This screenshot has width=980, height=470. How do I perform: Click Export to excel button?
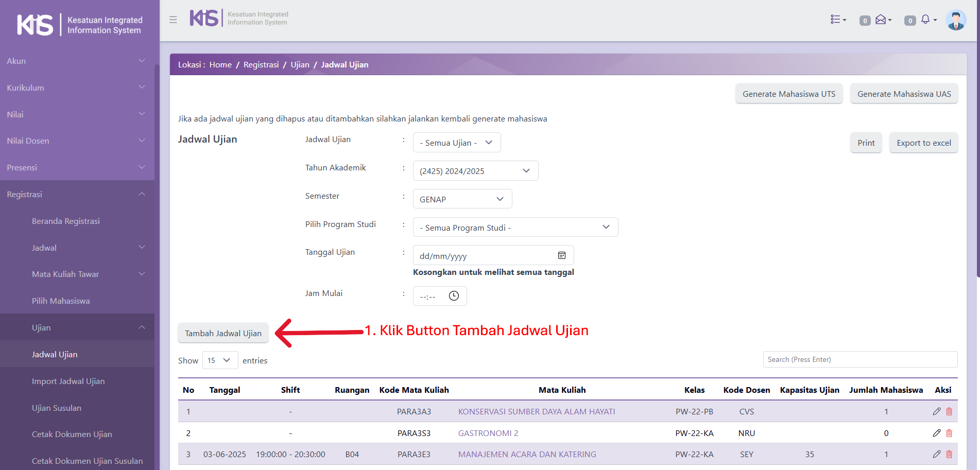[x=923, y=143]
